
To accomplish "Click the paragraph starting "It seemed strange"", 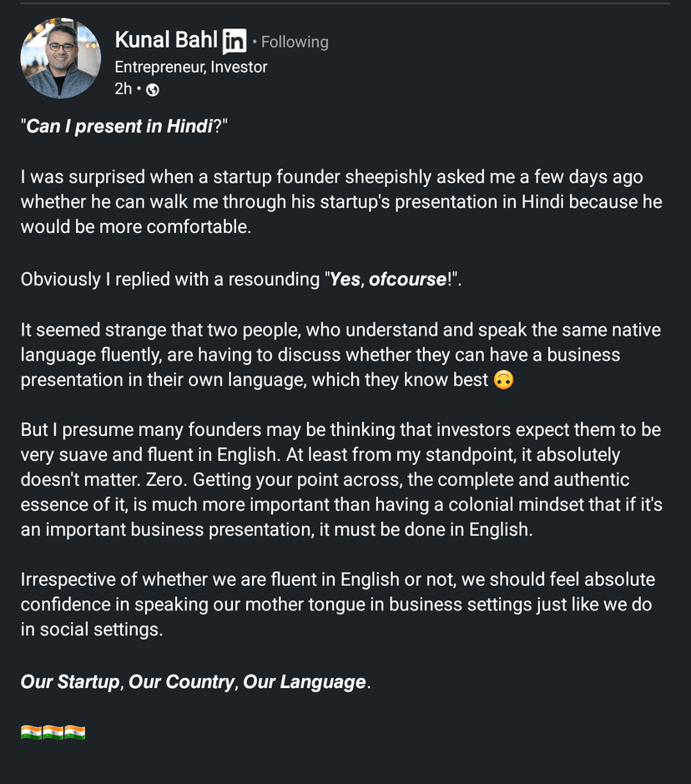I will [340, 355].
